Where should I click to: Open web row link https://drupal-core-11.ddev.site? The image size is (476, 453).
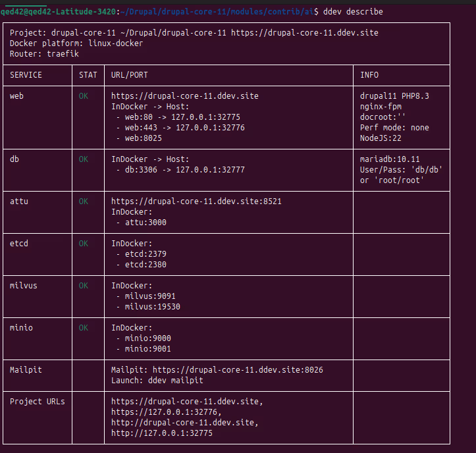[185, 96]
